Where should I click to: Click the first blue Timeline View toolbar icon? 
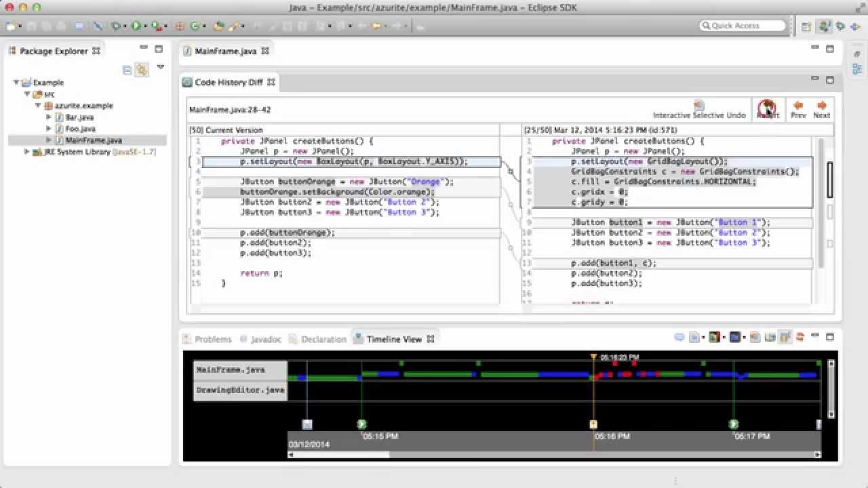point(679,337)
